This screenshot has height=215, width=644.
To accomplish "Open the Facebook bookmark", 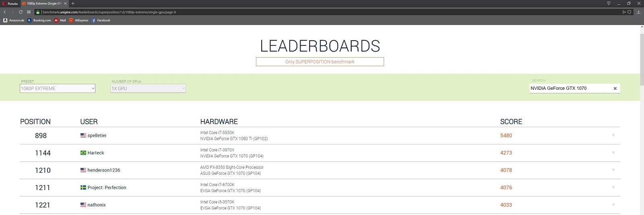I will [x=101, y=20].
